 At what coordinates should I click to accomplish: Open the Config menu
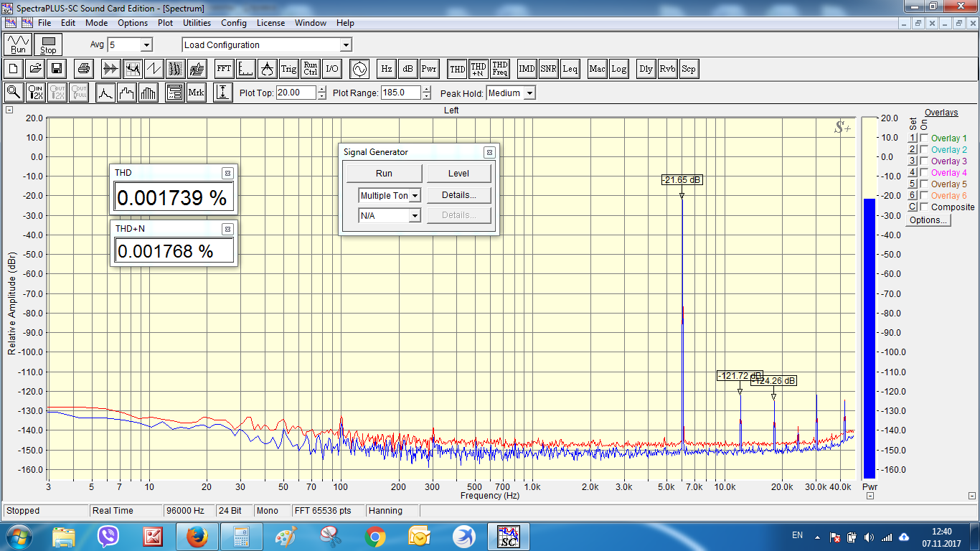(x=234, y=23)
